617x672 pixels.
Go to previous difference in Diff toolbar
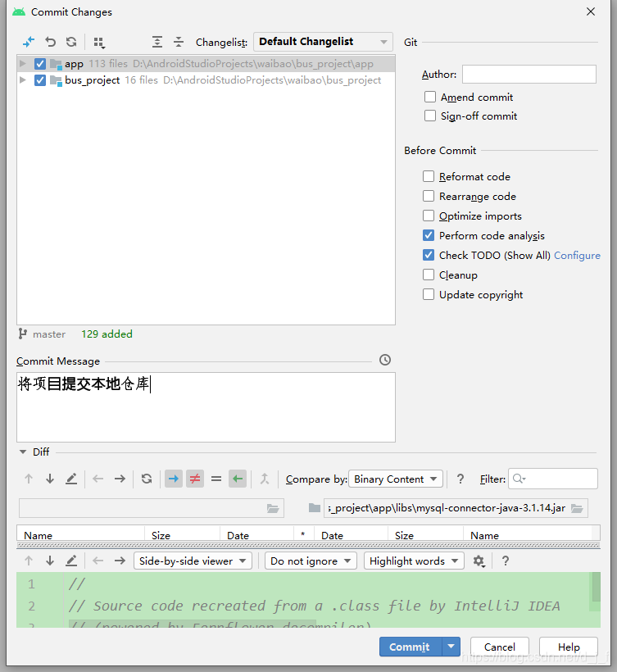pyautogui.click(x=29, y=479)
